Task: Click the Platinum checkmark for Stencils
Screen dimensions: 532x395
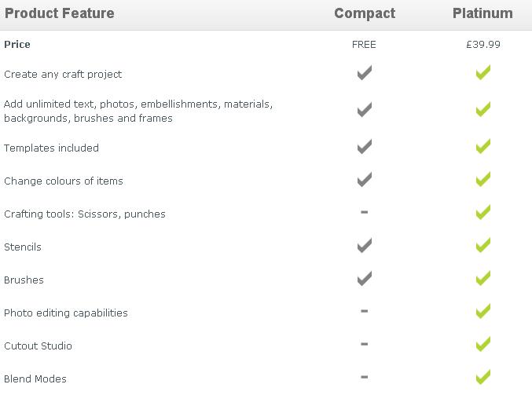Action: coord(483,246)
